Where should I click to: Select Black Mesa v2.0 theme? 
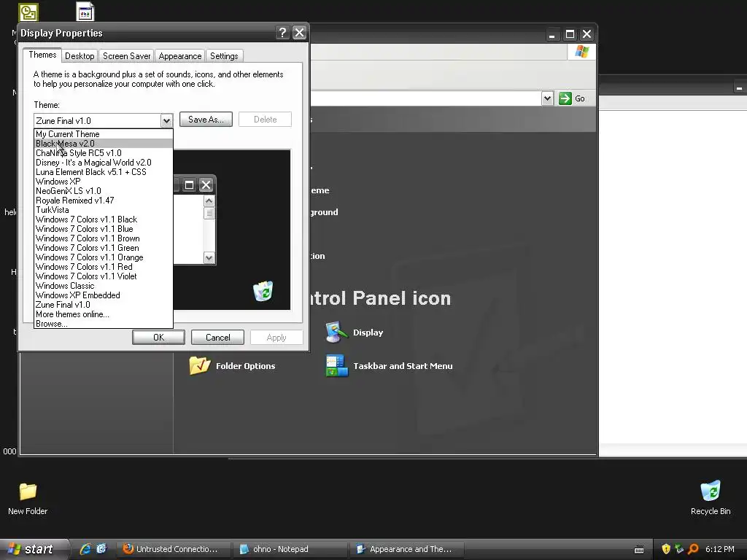104,144
